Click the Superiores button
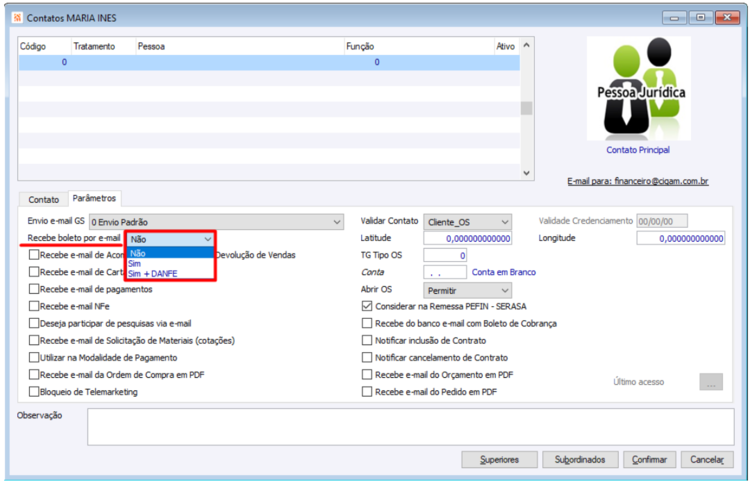Viewport: 750px width, 482px height. 499,460
